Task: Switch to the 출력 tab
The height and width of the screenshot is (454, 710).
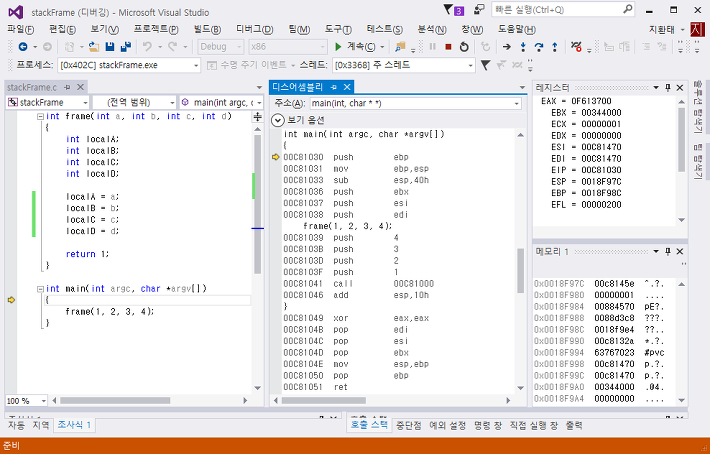Action: pyautogui.click(x=574, y=425)
